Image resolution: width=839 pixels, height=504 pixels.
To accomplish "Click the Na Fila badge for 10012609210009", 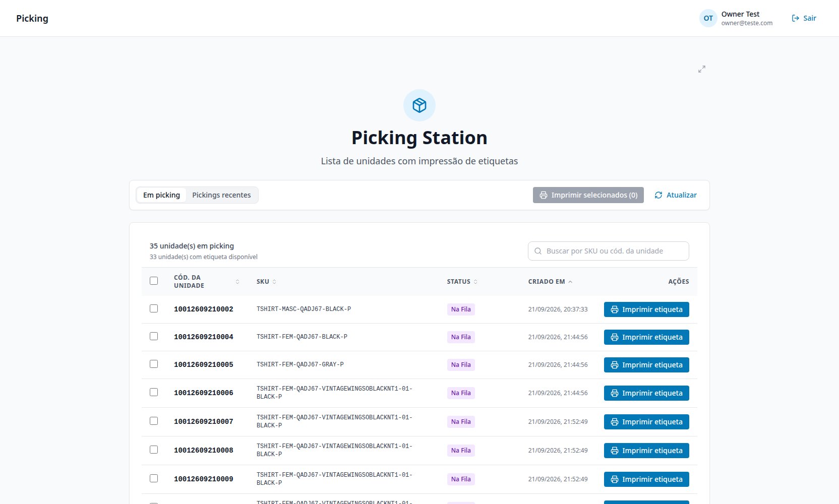I will pos(461,479).
